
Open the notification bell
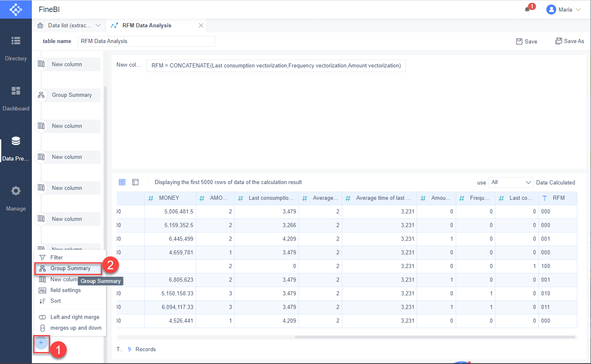coord(527,9)
